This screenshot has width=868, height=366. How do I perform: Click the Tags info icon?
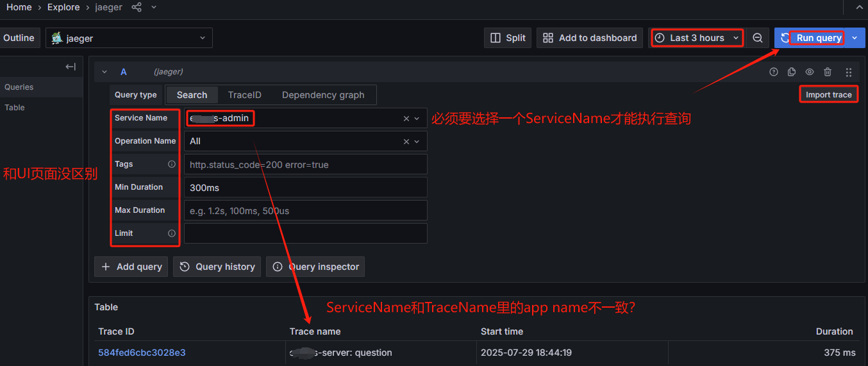coord(172,164)
